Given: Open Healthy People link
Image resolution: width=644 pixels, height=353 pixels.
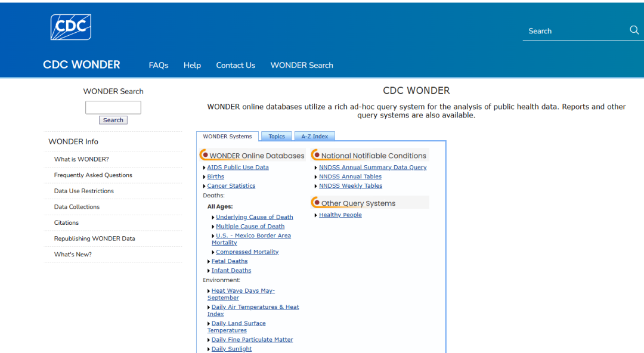Looking at the screenshot, I should click(340, 215).
